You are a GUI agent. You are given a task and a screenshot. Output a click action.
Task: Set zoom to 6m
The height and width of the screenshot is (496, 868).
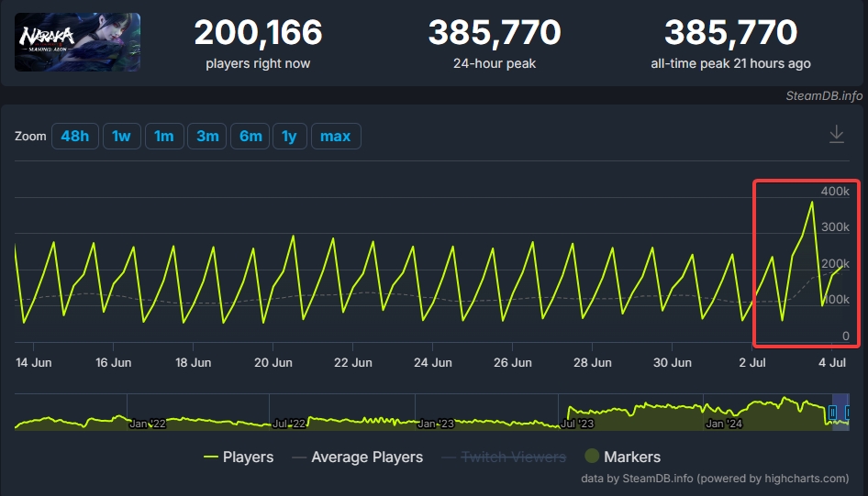(x=250, y=136)
